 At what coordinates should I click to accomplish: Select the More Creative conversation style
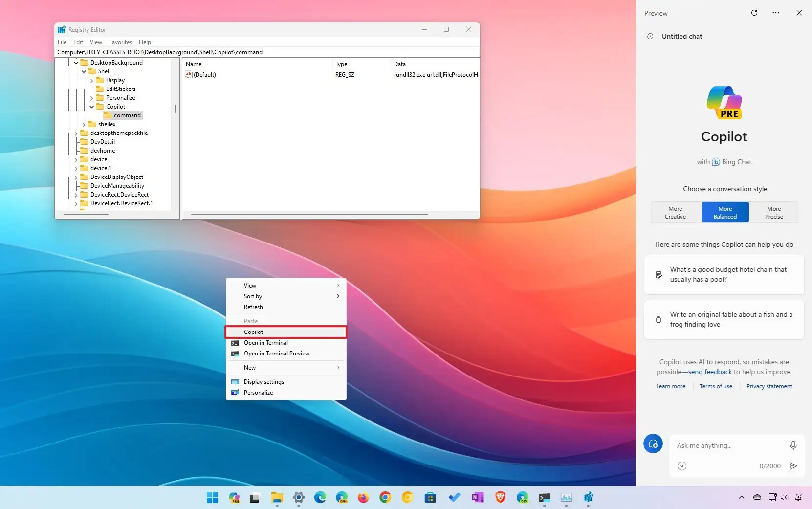[675, 212]
